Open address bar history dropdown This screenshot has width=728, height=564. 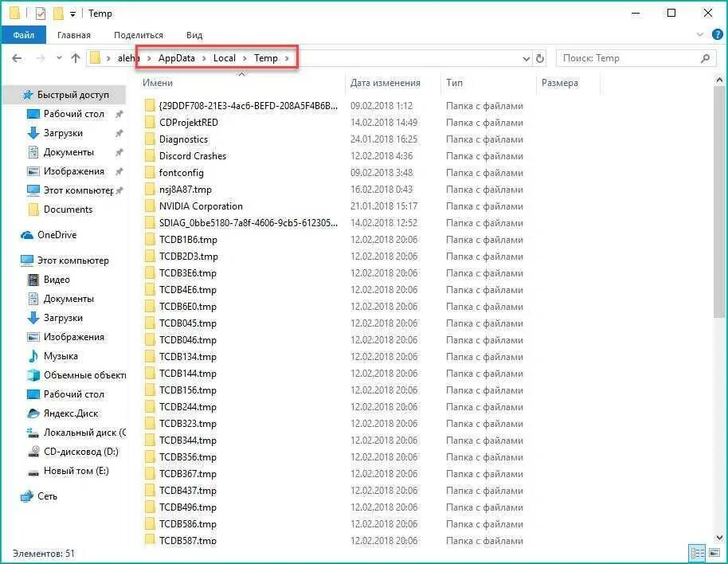click(526, 58)
